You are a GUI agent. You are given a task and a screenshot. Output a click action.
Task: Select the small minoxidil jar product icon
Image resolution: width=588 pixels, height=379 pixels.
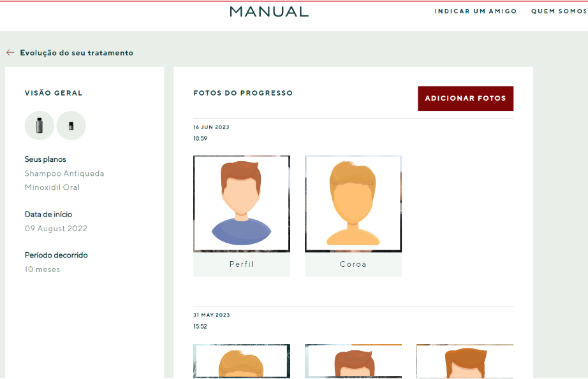coord(71,125)
